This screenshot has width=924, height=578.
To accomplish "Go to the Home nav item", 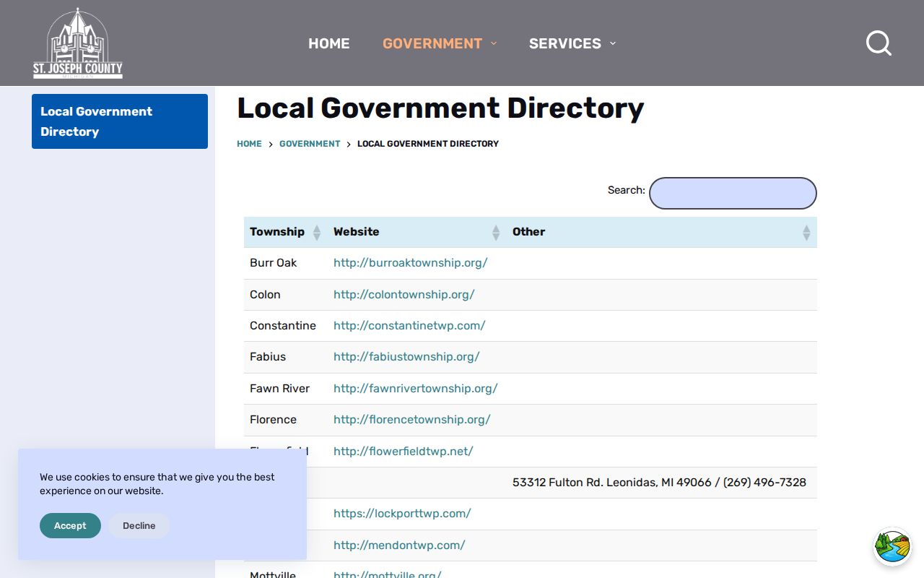I will click(x=329, y=43).
